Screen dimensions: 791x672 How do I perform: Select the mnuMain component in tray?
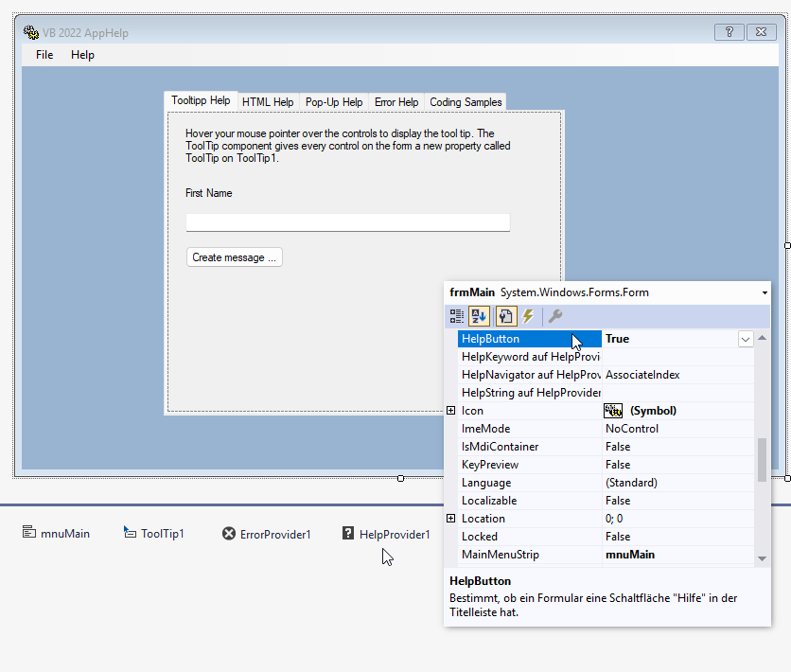[x=57, y=534]
